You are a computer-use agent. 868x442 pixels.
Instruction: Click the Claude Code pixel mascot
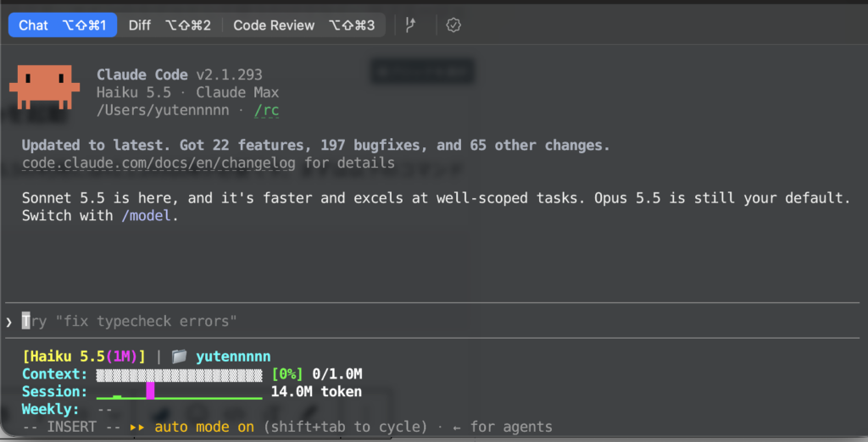[44, 87]
